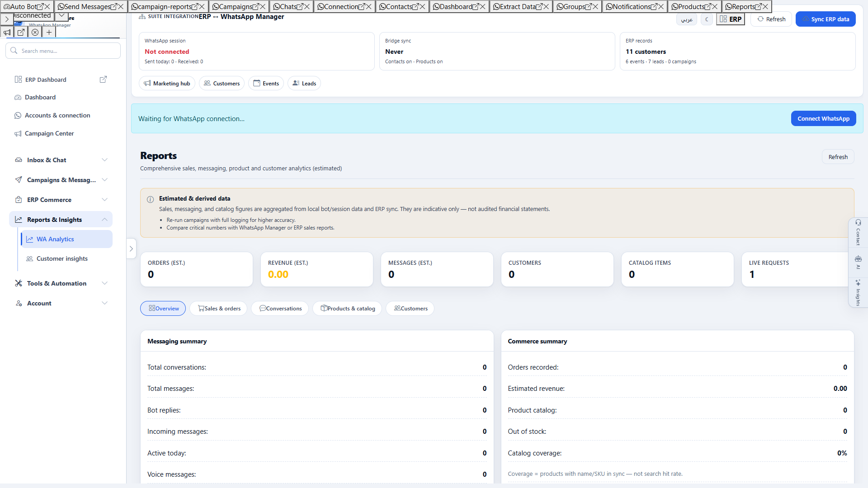
Task: Close the Chats tab
Action: click(307, 6)
